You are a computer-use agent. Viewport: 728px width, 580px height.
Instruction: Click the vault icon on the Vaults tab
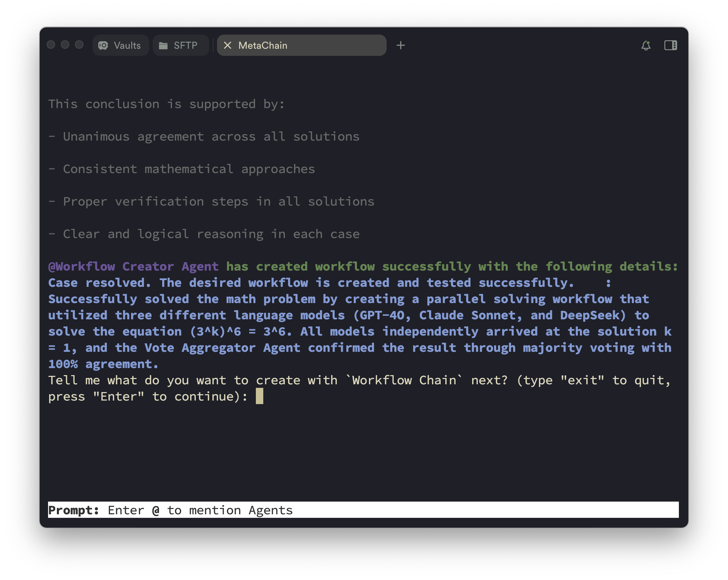coord(103,45)
